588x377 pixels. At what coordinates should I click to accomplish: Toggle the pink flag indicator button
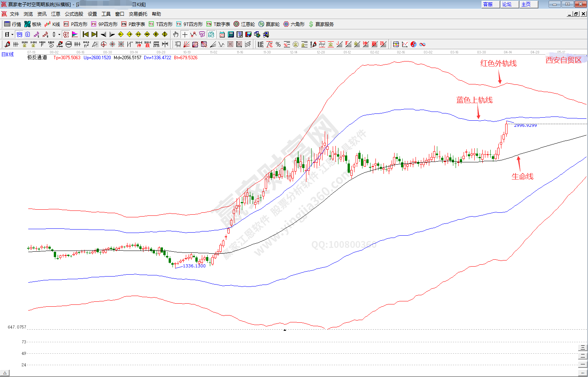(x=75, y=34)
